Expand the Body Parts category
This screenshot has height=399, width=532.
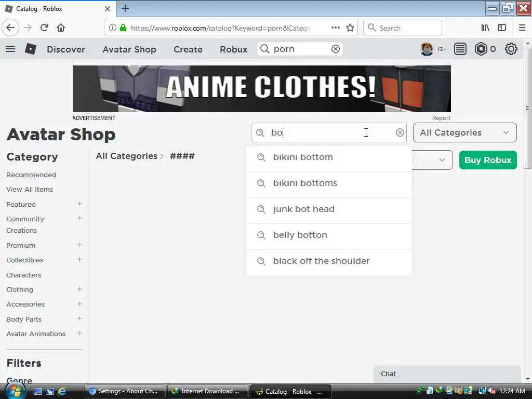(x=79, y=318)
